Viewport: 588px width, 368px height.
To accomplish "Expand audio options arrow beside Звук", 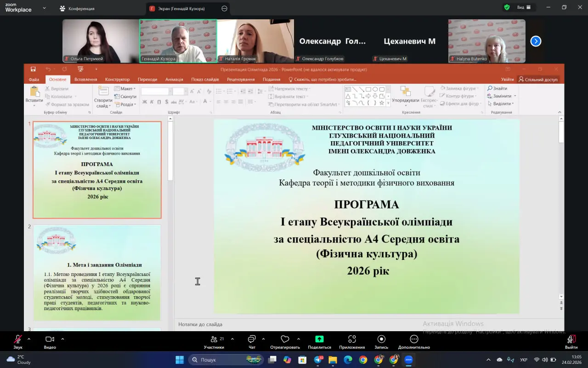I will point(29,339).
